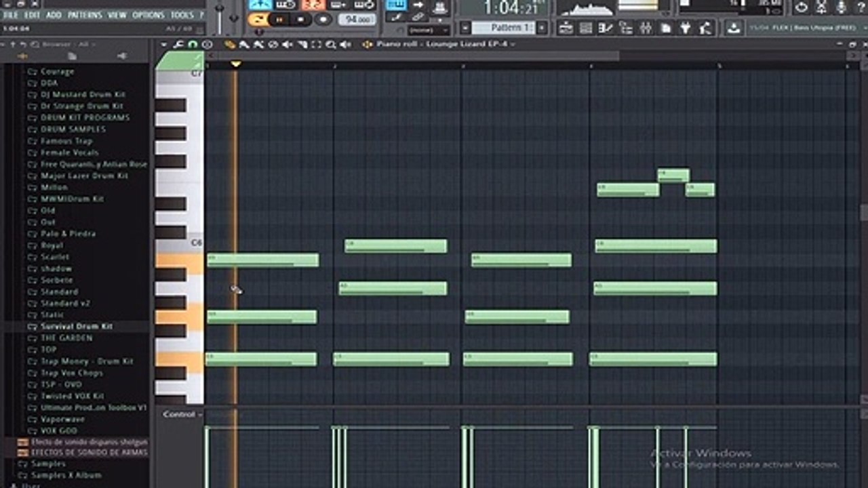Open the Channel rack grid icon

(x=586, y=28)
